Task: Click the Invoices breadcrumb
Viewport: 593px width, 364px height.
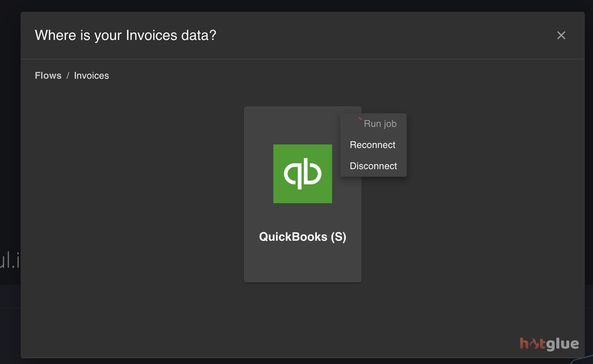Action: [92, 75]
